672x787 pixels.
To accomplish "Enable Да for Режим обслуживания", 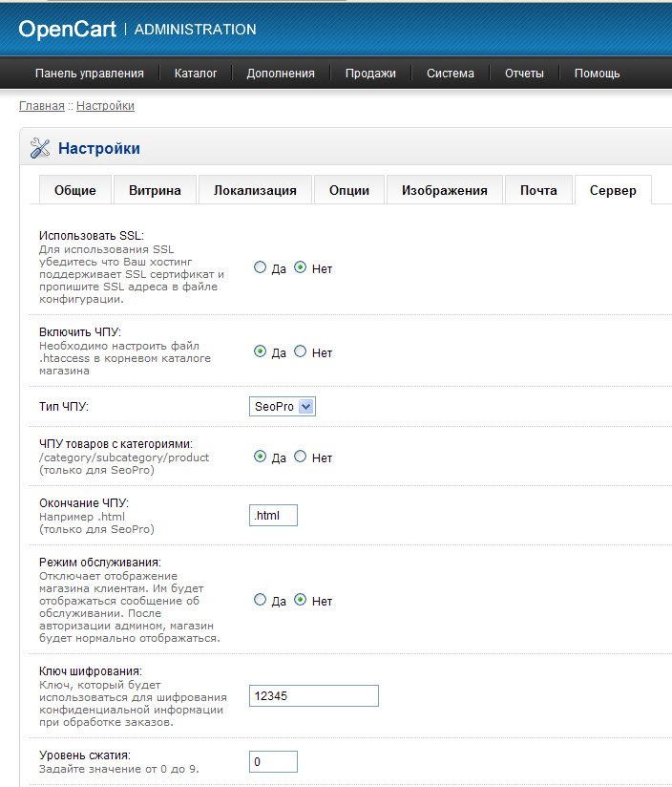I will 260,601.
